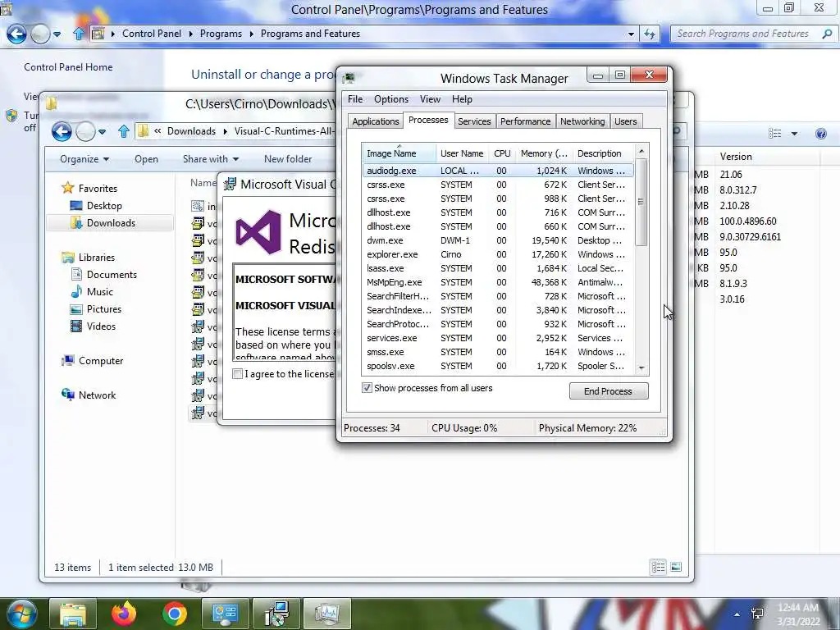
Task: Click details view icon in Explorer status bar
Action: [659, 567]
